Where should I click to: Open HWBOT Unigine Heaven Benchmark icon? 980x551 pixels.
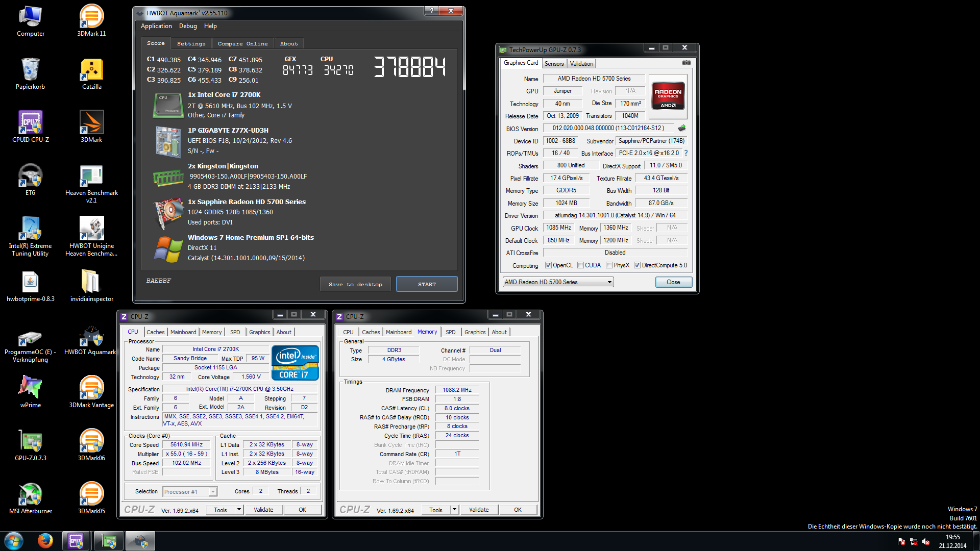pyautogui.click(x=92, y=237)
